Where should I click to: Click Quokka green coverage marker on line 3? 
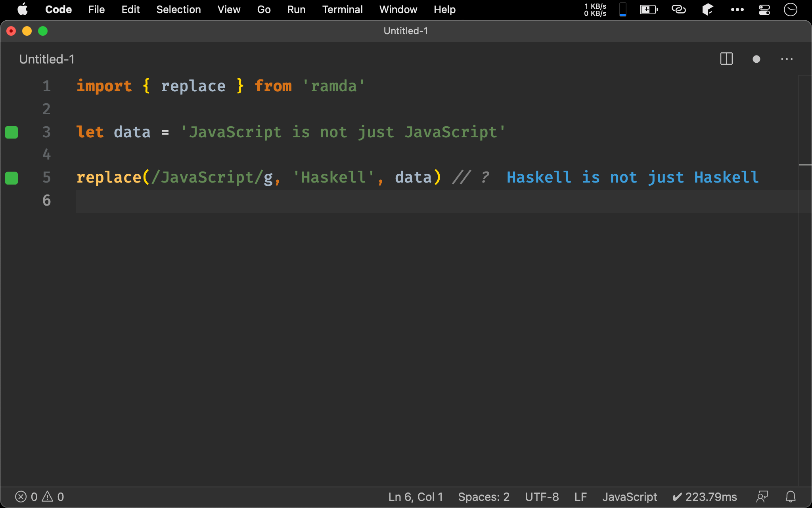pos(11,132)
